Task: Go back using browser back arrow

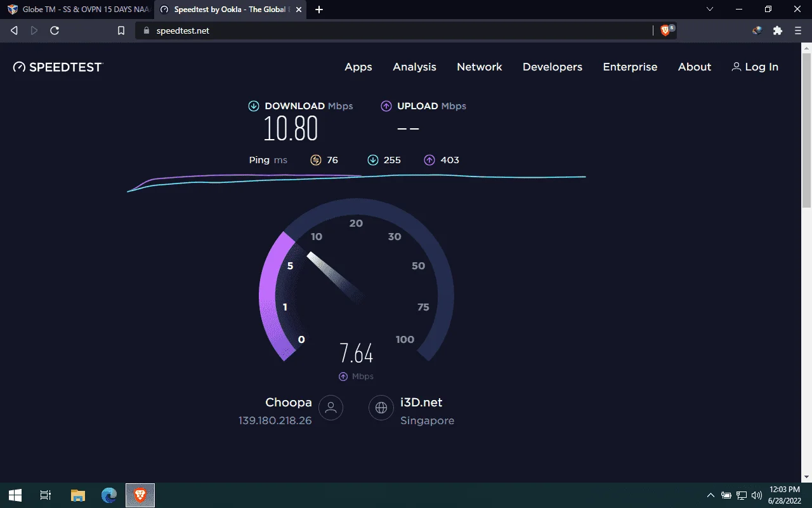Action: coord(15,30)
